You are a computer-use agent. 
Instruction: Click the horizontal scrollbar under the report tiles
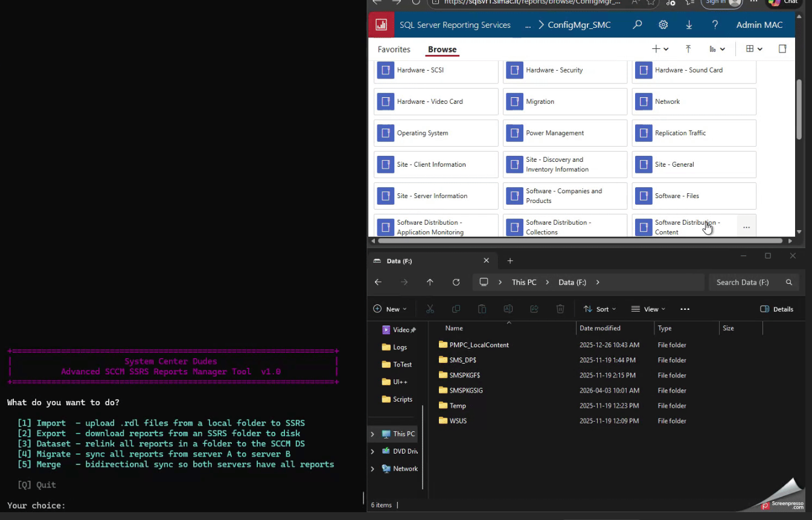(x=580, y=240)
